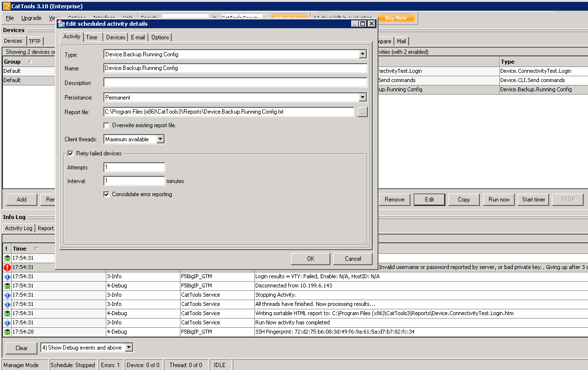Clear the Info Log with Clear button
Viewport: 588px width, 370px height.
pos(22,348)
